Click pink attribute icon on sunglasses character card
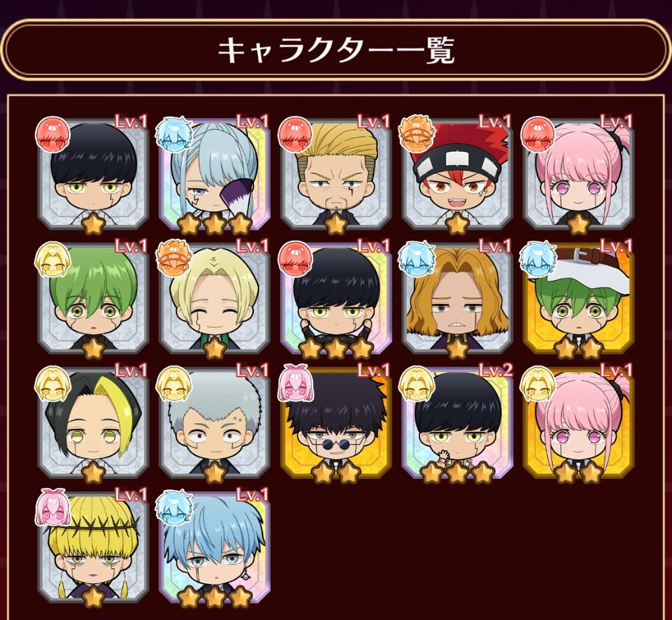The image size is (672, 620). click(x=295, y=382)
